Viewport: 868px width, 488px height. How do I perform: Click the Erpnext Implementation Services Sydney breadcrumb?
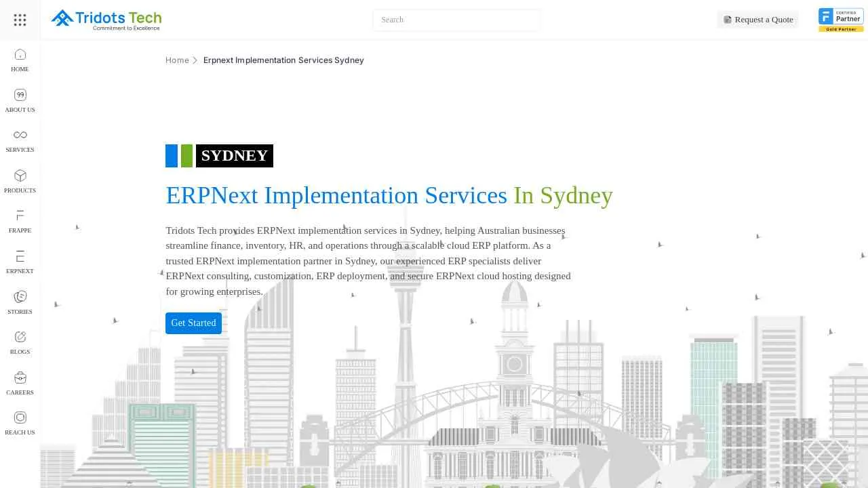click(x=283, y=60)
